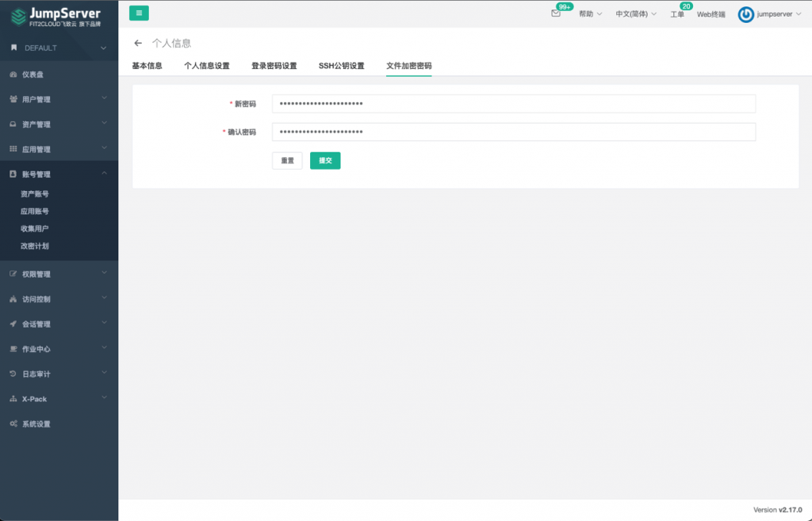Expand 应用管理 menu chevron
The height and width of the screenshot is (521, 812).
[x=104, y=147]
